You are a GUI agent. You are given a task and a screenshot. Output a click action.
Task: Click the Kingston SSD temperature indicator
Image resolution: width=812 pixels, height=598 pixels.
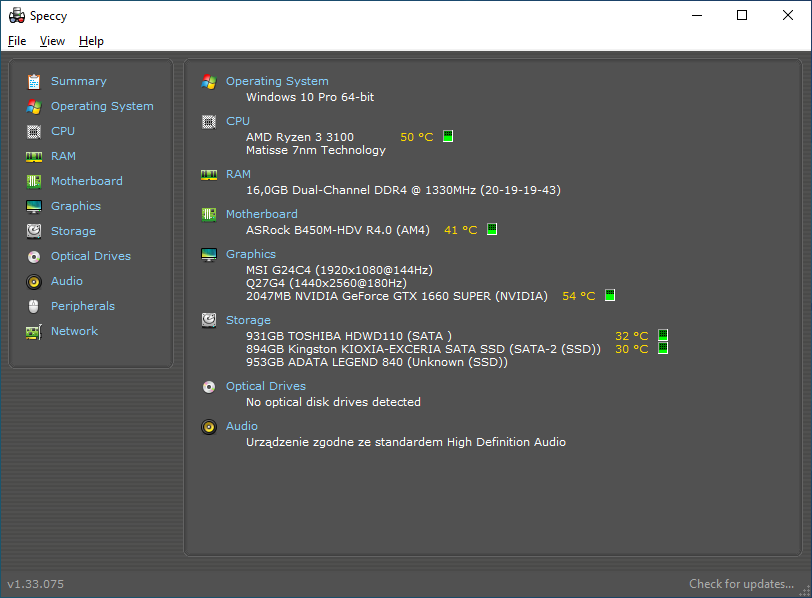[x=663, y=348]
